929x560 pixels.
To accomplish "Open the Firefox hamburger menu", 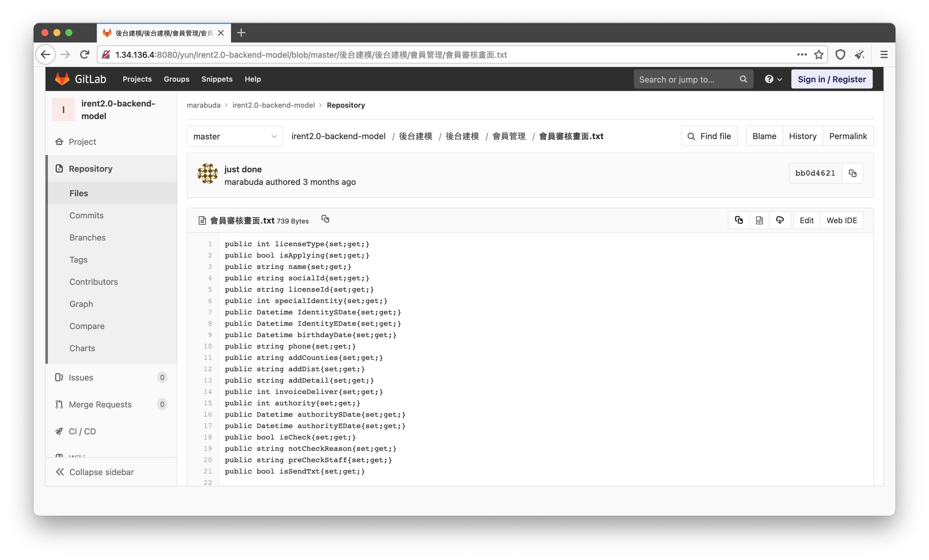I will click(x=884, y=55).
